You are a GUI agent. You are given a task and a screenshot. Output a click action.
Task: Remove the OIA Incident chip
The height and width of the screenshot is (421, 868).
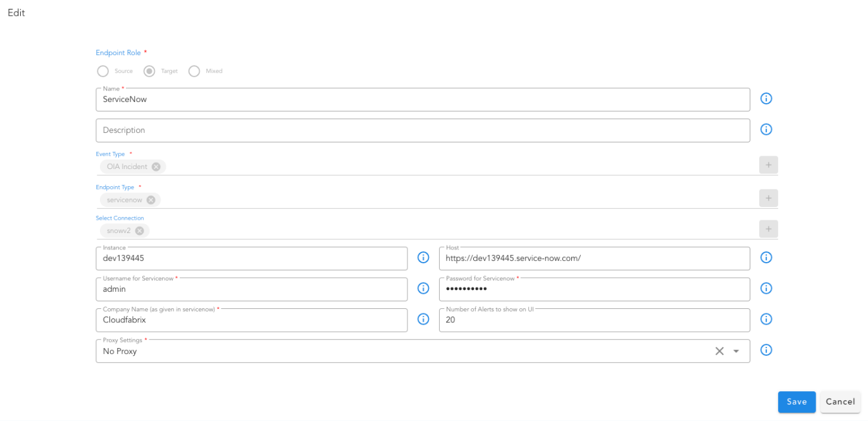156,167
